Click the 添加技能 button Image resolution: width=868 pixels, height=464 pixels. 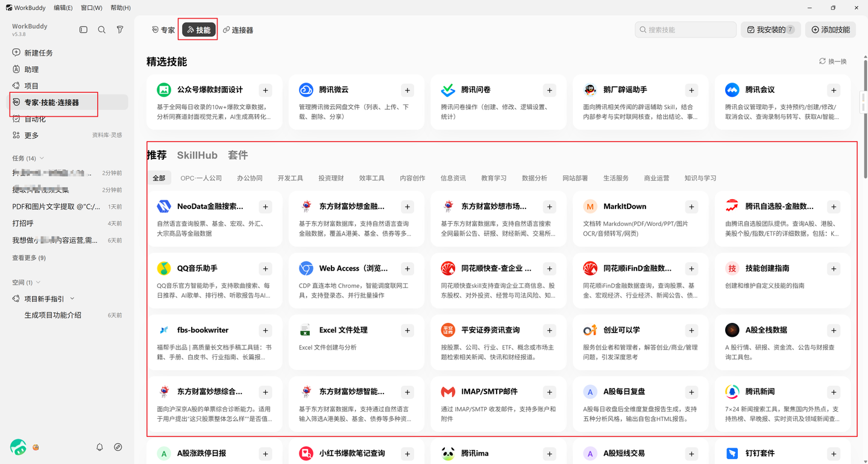(x=831, y=30)
